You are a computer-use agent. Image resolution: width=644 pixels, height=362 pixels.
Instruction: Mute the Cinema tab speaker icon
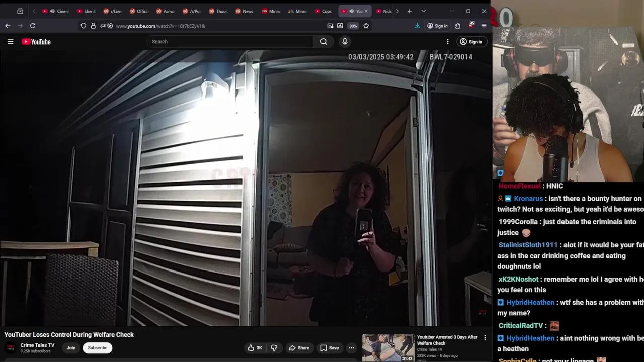coord(52,11)
